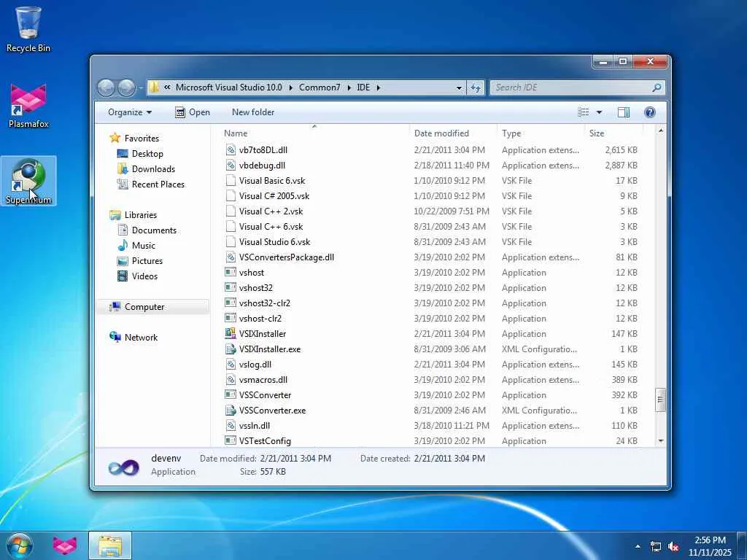Click the scrollbar down arrow
The width and height of the screenshot is (747, 560).
[x=660, y=441]
